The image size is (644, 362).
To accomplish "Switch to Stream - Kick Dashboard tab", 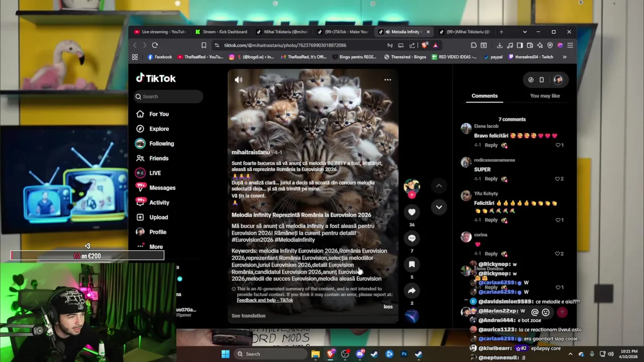I will [x=221, y=32].
